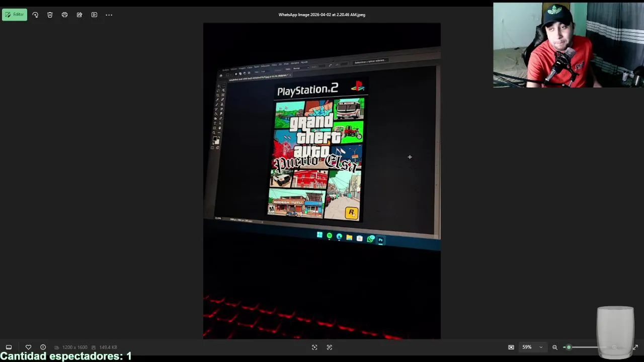Screen dimensions: 644x362
Task: Mark photo as favorite with heart icon
Action: tap(28, 347)
